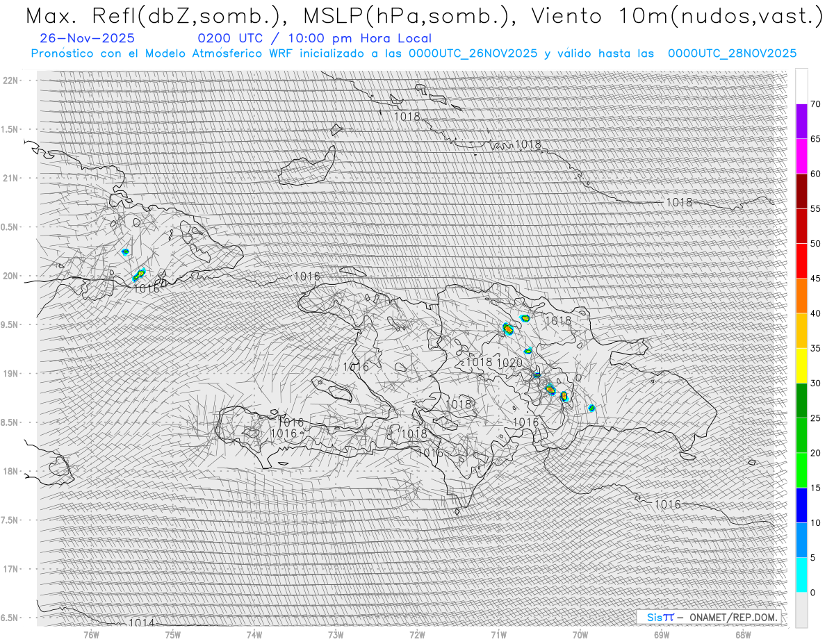
Task: Click the bright red 45–50 dBZ colorbar segment
Action: (x=801, y=261)
